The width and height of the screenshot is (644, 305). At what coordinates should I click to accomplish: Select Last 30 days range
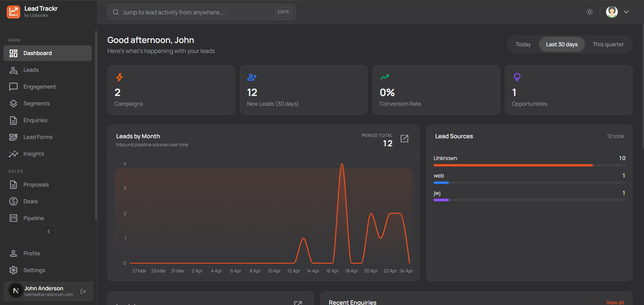(562, 44)
